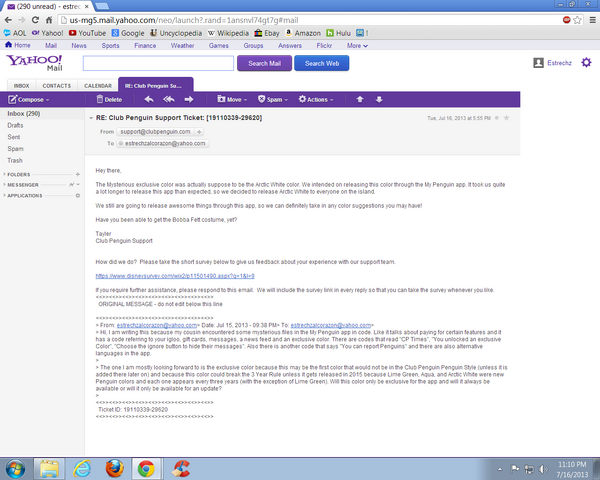Open the Drafts folder
This screenshot has width=600, height=480.
point(15,126)
